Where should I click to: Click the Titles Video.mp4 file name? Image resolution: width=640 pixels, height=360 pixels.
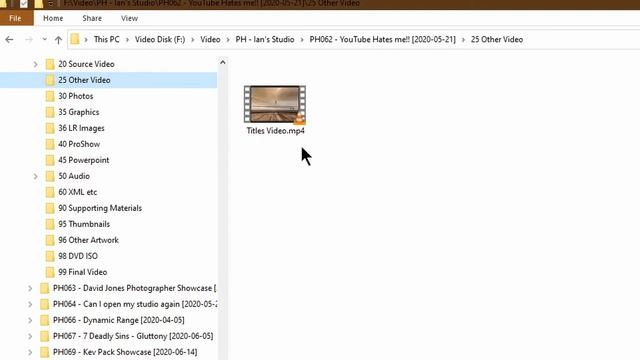[276, 131]
